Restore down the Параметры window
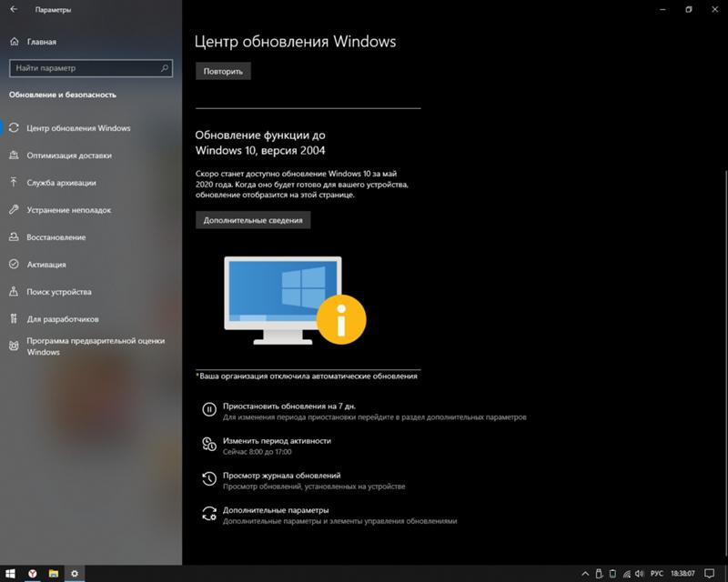This screenshot has height=582, width=728. [689, 9]
